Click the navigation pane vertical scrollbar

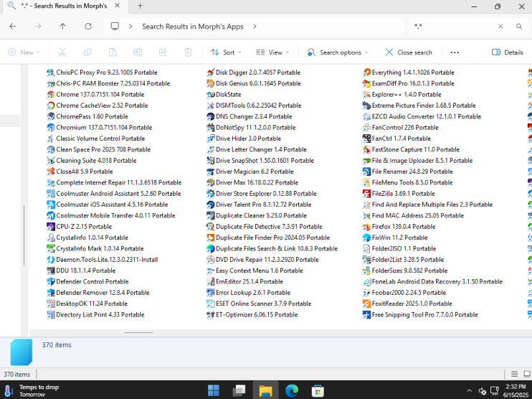coord(24,235)
